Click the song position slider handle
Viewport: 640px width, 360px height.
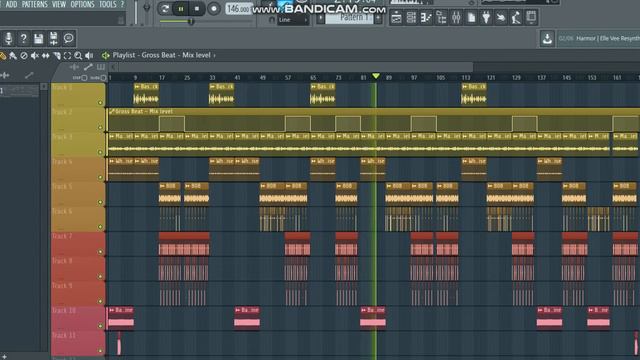190,21
